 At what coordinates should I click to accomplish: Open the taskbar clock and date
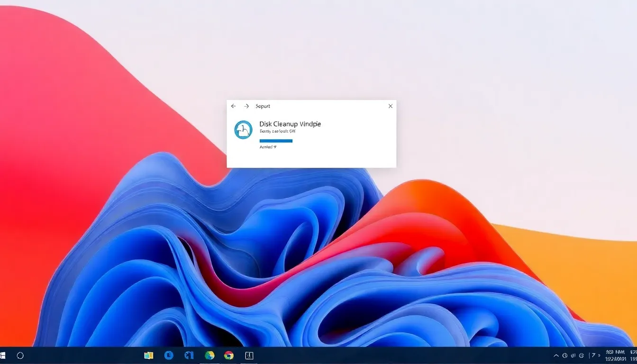pyautogui.click(x=616, y=355)
